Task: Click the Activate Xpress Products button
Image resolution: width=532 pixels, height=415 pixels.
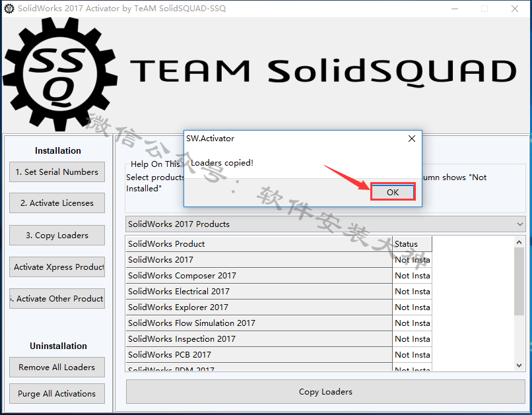Action: click(57, 267)
